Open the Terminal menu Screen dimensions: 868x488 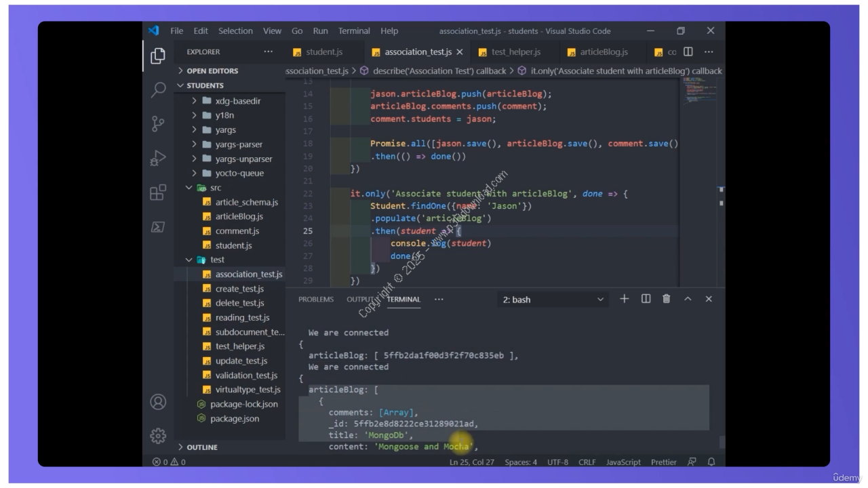(x=354, y=30)
